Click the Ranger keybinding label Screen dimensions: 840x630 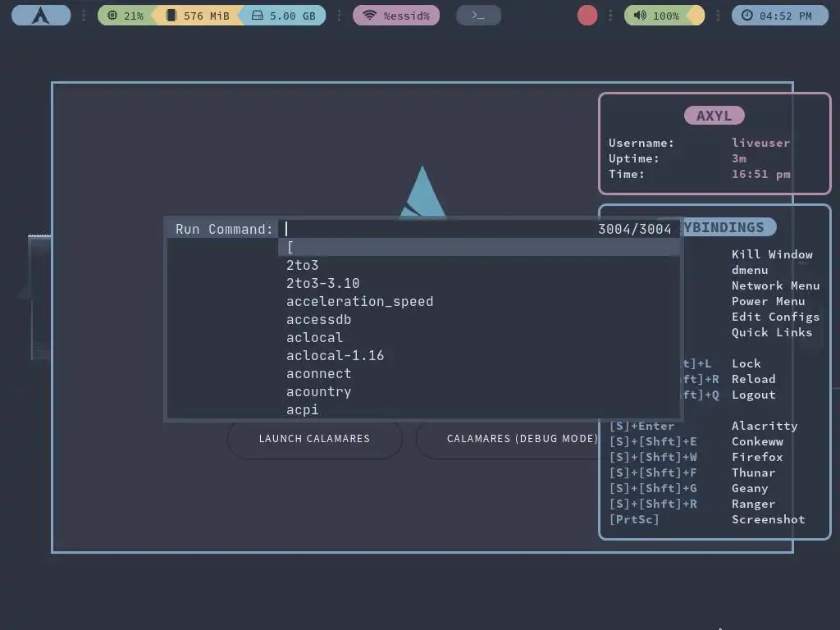[x=753, y=504]
